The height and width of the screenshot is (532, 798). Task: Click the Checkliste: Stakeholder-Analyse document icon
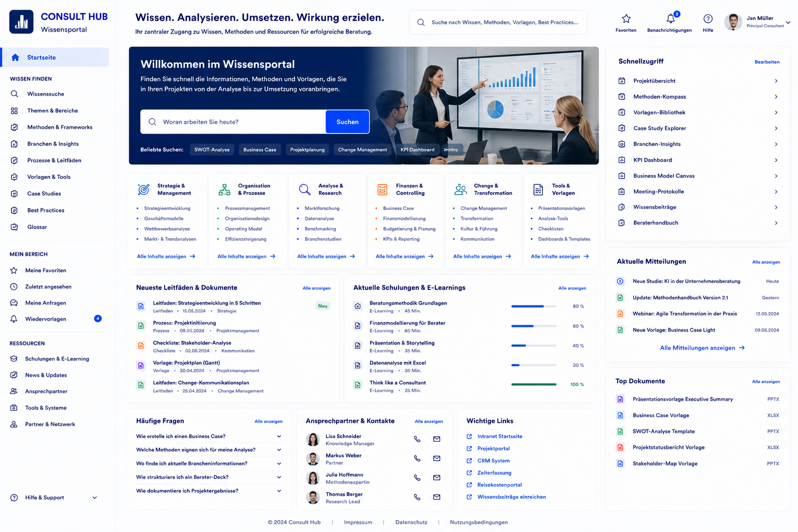pyautogui.click(x=140, y=345)
